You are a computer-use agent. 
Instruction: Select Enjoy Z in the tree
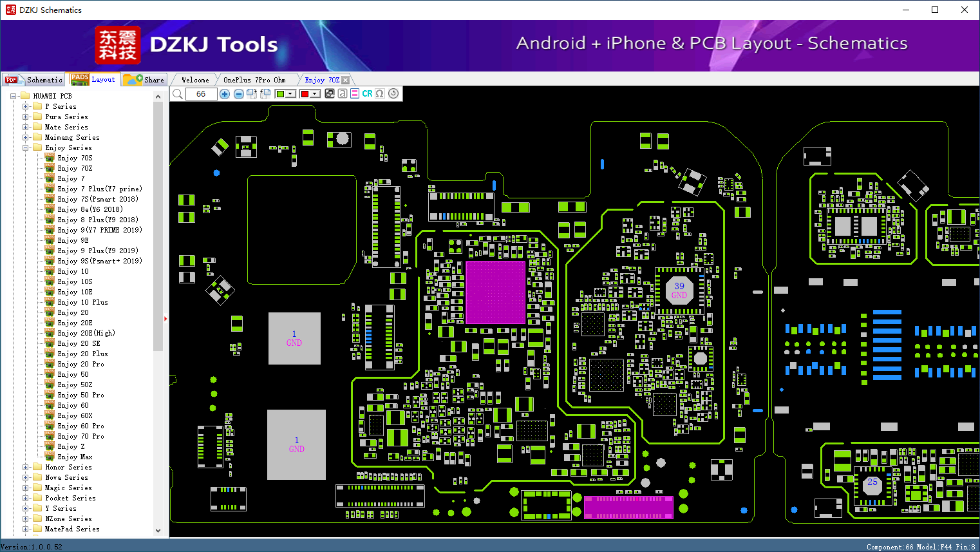(71, 446)
